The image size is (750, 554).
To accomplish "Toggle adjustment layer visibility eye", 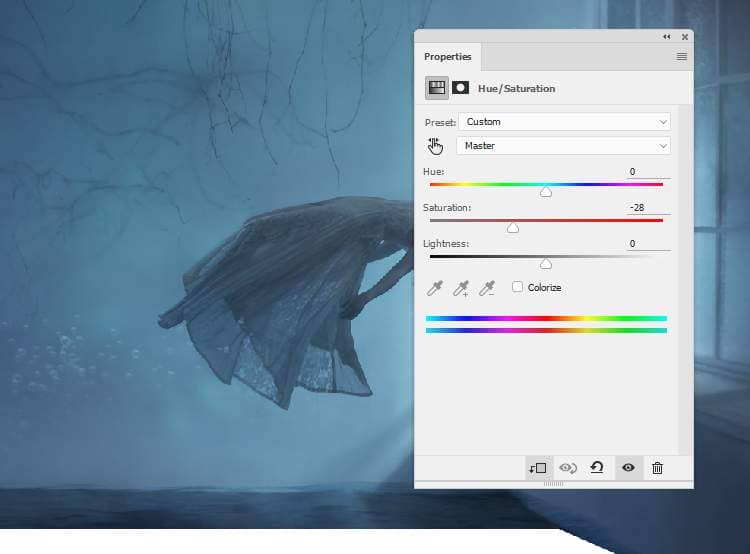I will [x=628, y=467].
